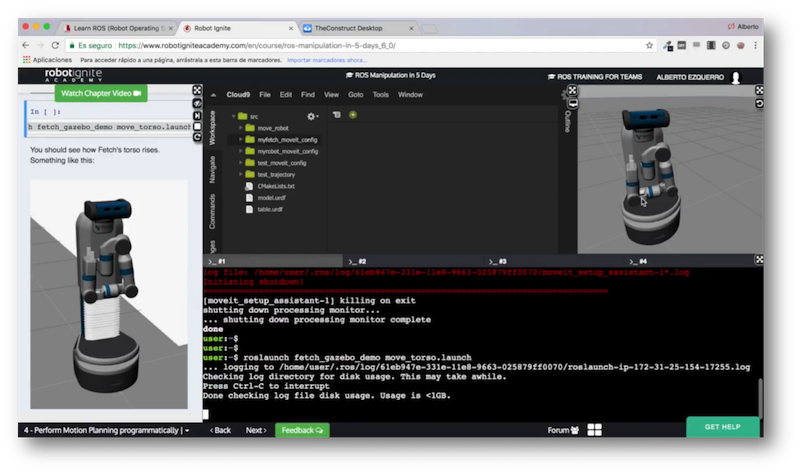The width and height of the screenshot is (800, 474).
Task: Open the Goto menu
Action: pos(356,95)
